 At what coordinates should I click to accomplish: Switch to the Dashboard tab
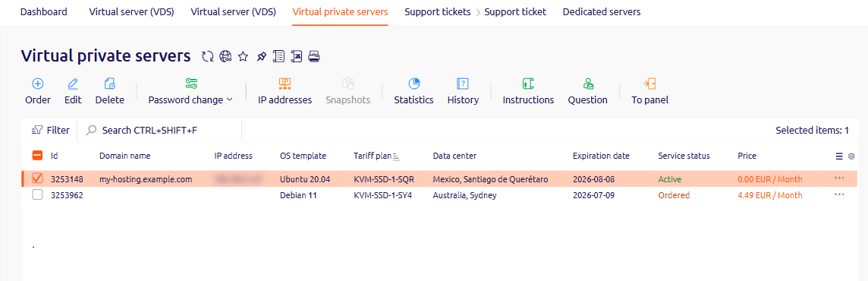coord(44,11)
